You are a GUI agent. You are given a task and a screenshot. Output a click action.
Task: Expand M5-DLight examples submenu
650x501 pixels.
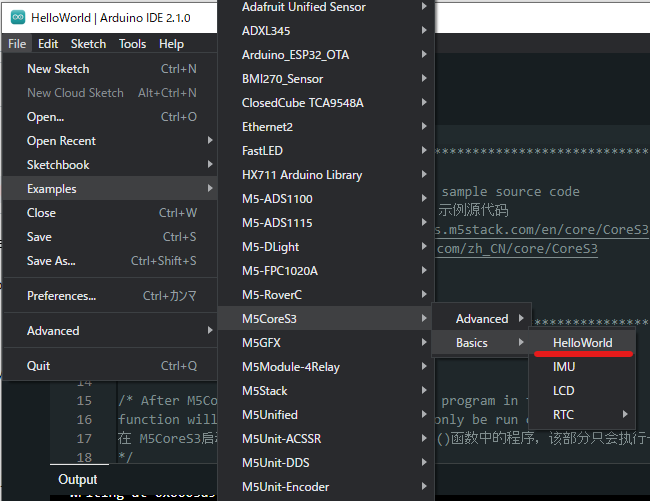click(x=326, y=247)
